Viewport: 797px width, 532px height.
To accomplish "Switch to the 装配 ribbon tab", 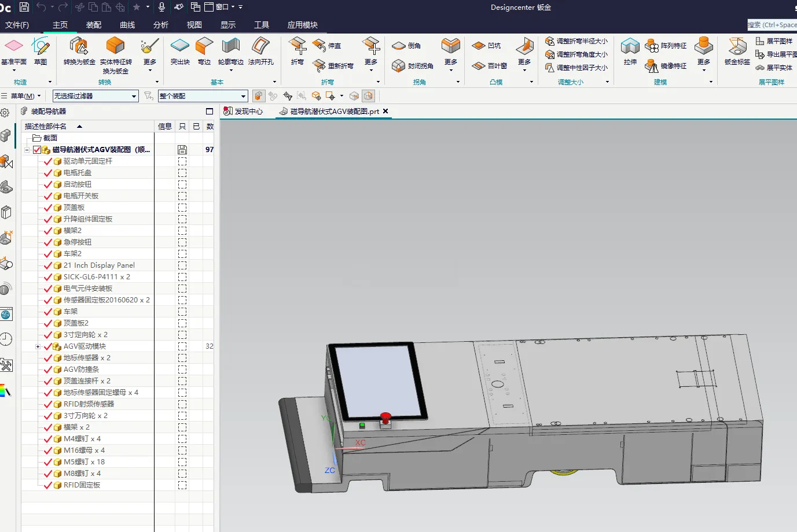I will coord(94,25).
